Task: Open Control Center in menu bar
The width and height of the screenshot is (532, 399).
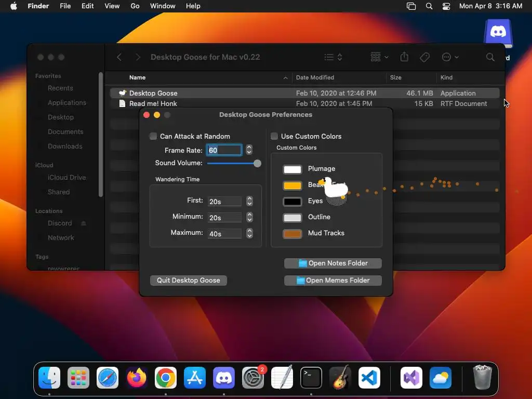Action: (446, 6)
